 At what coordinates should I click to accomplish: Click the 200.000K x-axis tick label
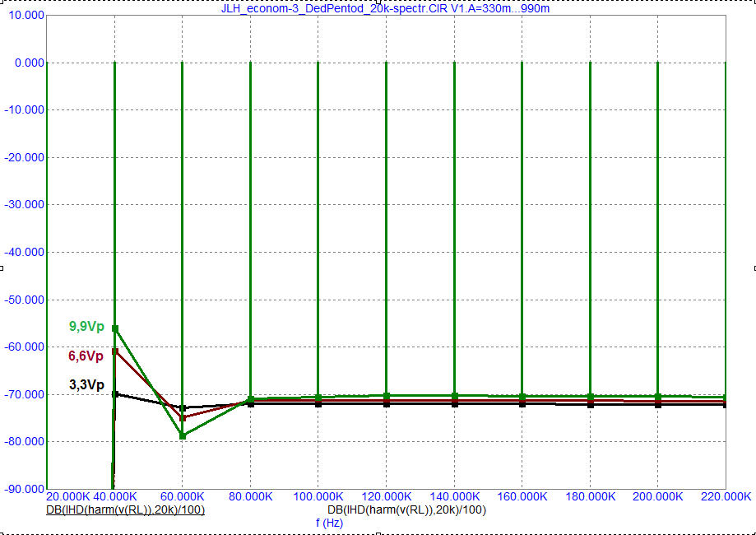[657, 497]
